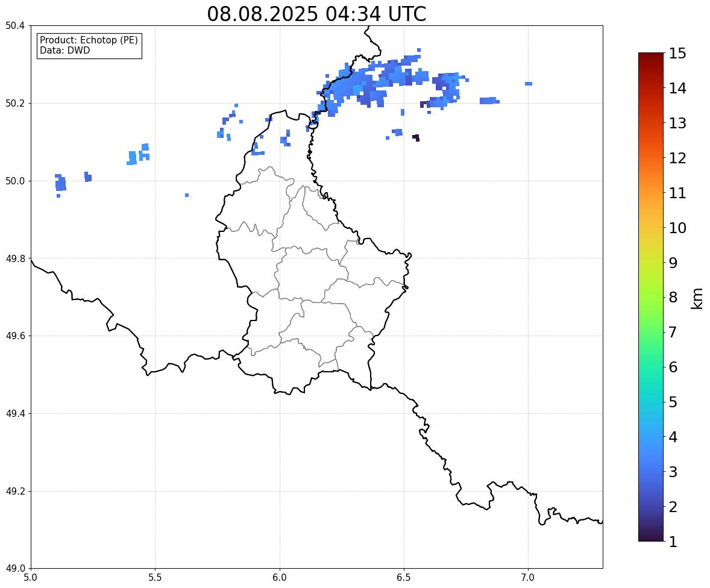Click the colorbar tick label 7

pyautogui.click(x=673, y=332)
